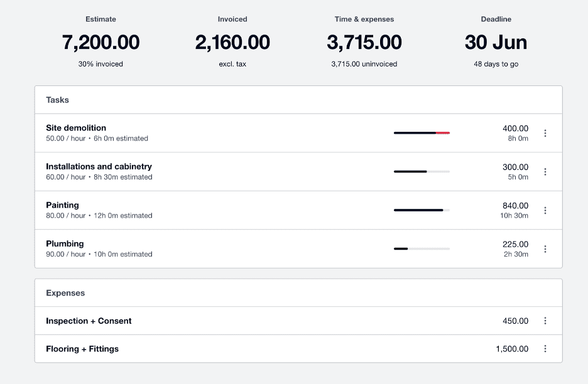The image size is (588, 384).
Task: Open options menu for the Painting task
Action: (x=545, y=210)
